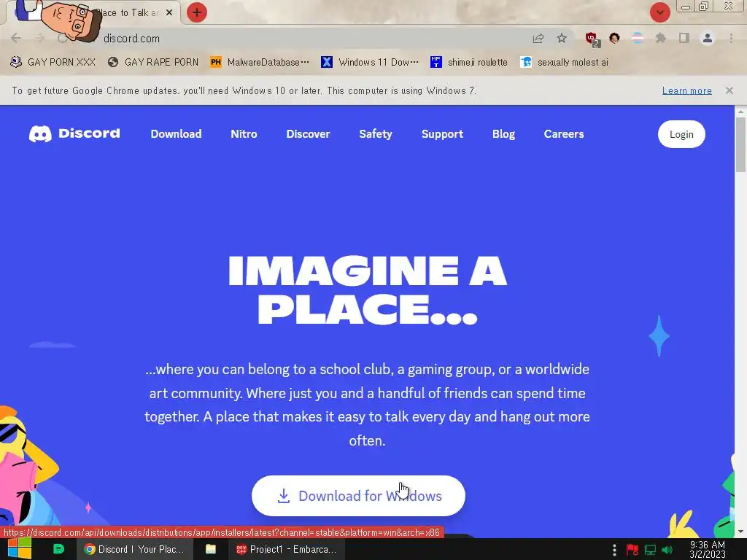Open the Careers nav item
Image resolution: width=747 pixels, height=560 pixels.
pos(564,134)
